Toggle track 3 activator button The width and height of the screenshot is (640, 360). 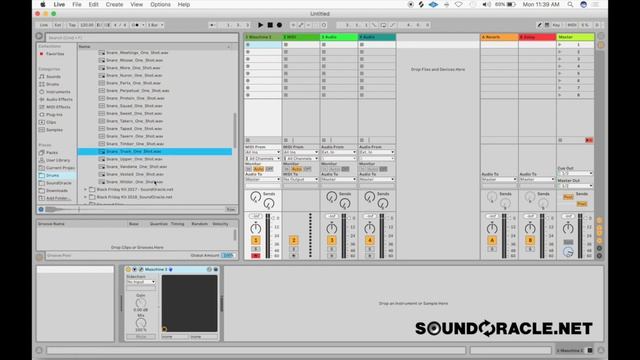coord(331,240)
